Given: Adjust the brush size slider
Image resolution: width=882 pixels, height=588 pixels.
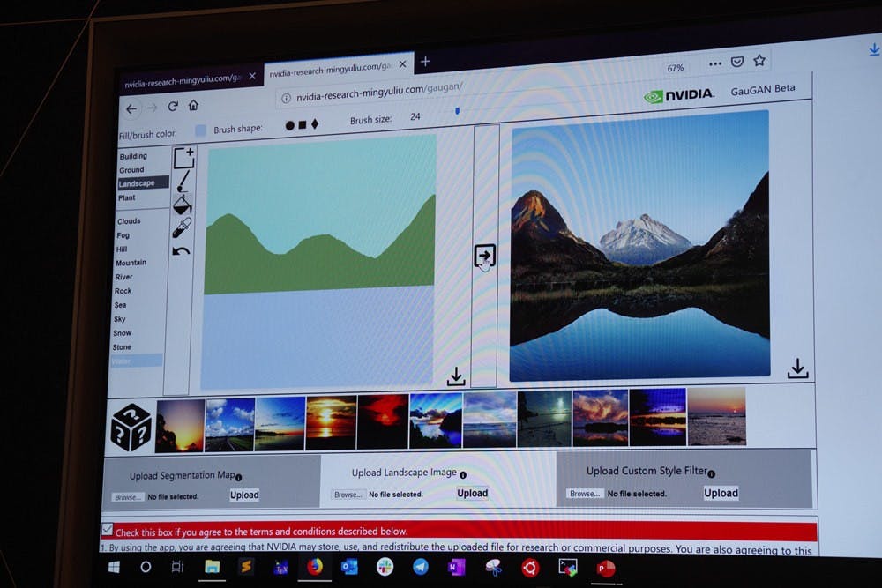Looking at the screenshot, I should [x=457, y=111].
